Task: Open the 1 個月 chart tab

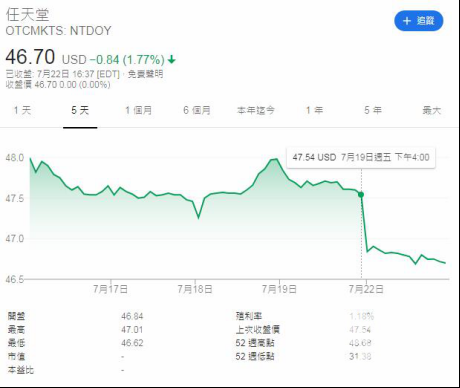Action: click(138, 110)
